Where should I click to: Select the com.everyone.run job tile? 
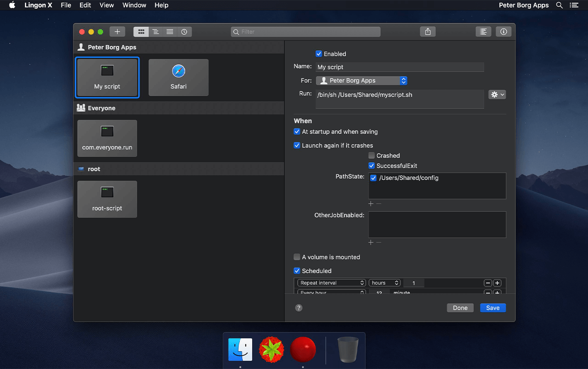pyautogui.click(x=107, y=138)
